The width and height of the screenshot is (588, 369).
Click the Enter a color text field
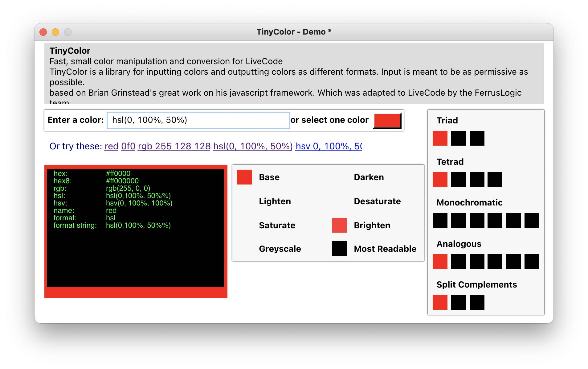point(198,120)
